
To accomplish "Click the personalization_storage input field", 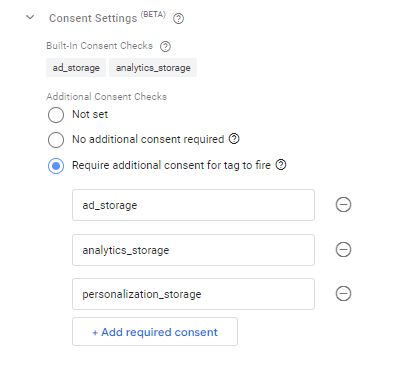I will click(193, 294).
